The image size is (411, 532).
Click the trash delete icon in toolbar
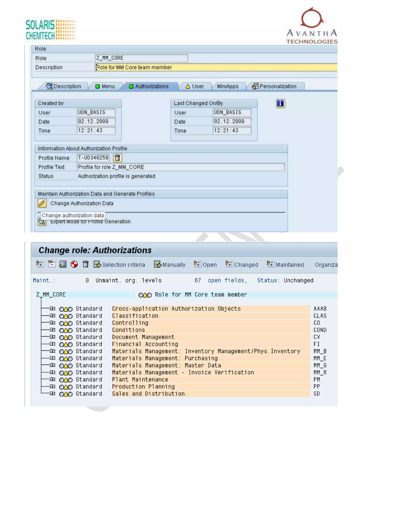[x=85, y=264]
